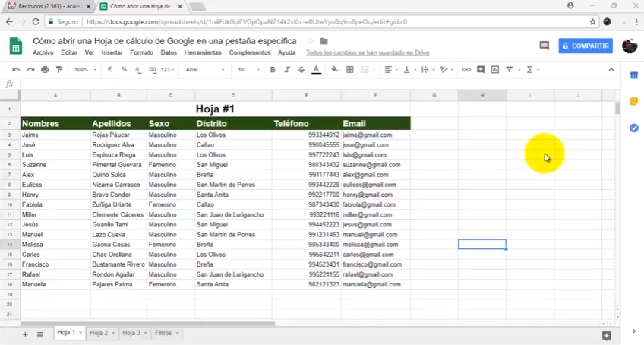
Task: Click the Undo icon in toolbar
Action: (x=16, y=70)
